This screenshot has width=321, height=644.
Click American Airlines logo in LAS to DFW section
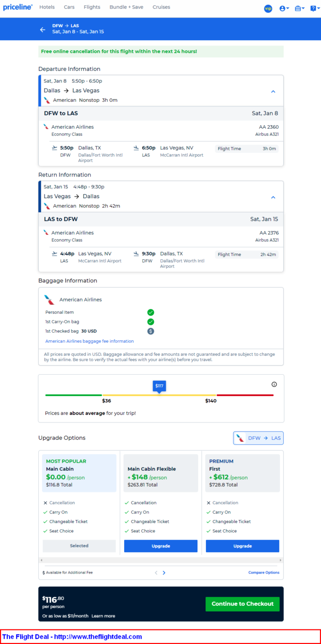pyautogui.click(x=46, y=233)
